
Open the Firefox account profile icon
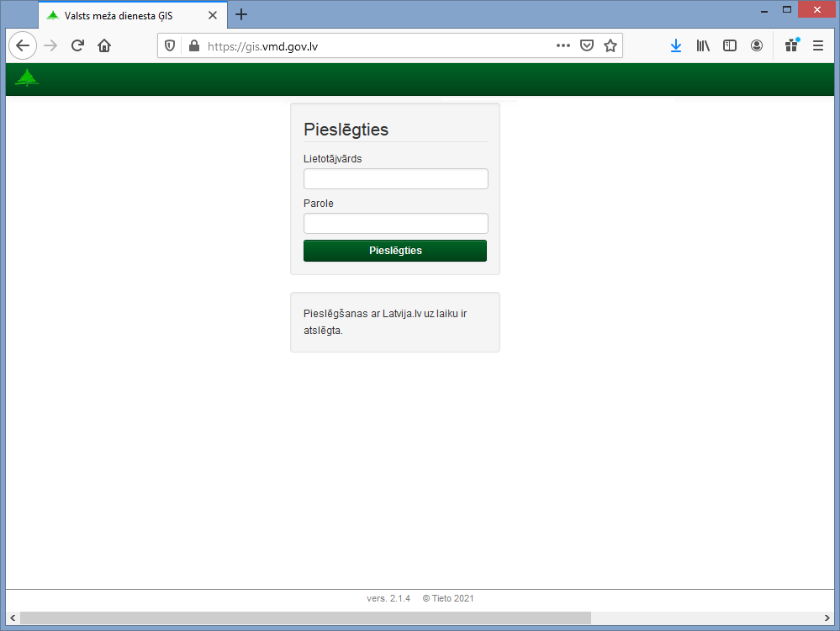[757, 46]
